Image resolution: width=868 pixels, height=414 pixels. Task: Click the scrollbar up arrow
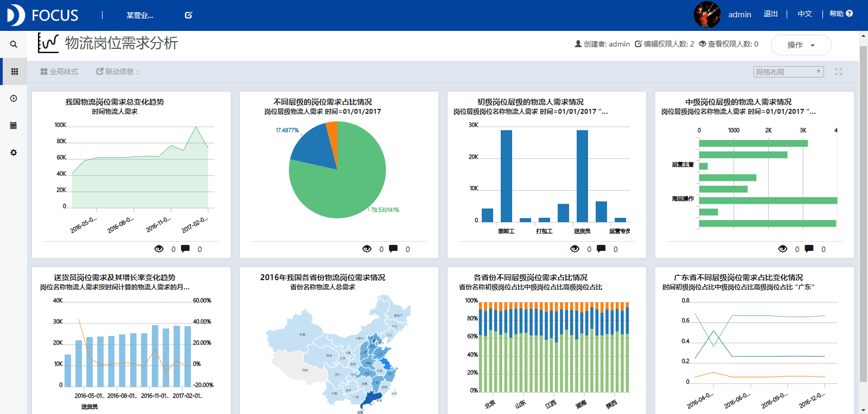pyautogui.click(x=863, y=36)
